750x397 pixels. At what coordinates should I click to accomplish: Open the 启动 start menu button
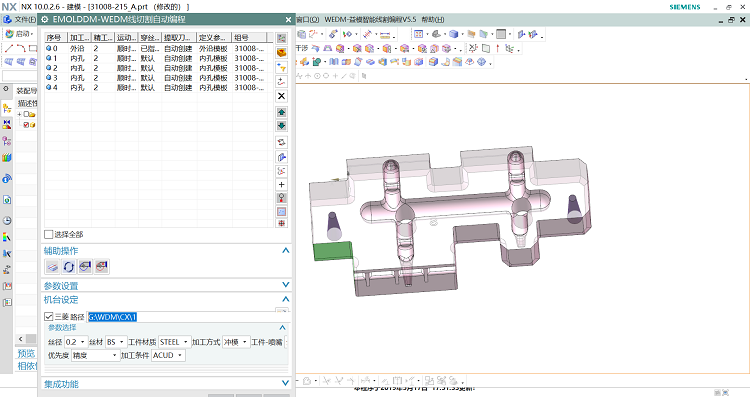coord(19,34)
